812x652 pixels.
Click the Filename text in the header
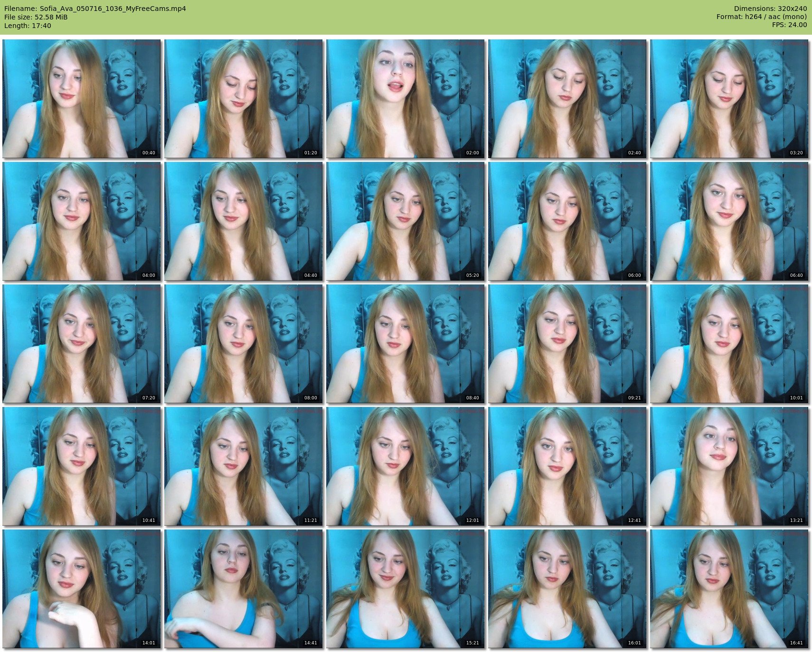(95, 9)
